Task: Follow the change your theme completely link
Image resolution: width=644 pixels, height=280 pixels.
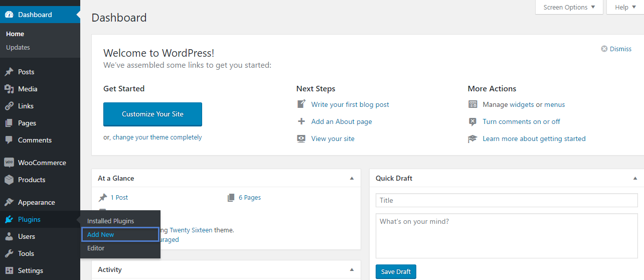Action: point(157,137)
